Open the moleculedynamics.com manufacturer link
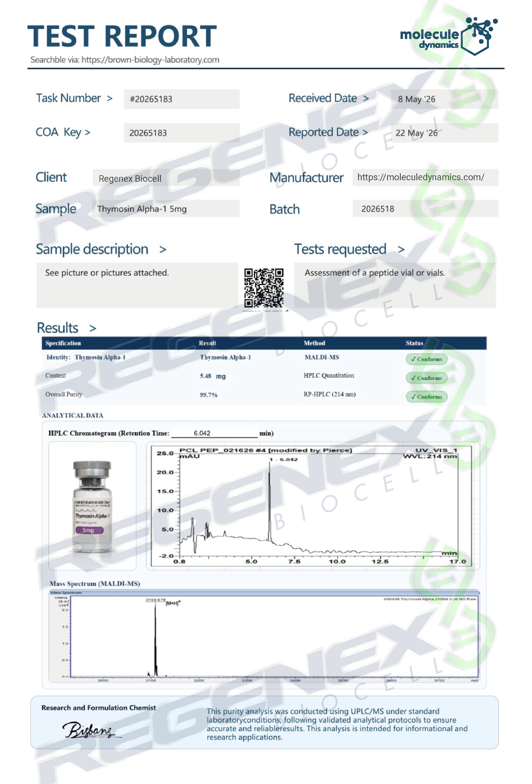This screenshot has width=532, height=784. 421,177
